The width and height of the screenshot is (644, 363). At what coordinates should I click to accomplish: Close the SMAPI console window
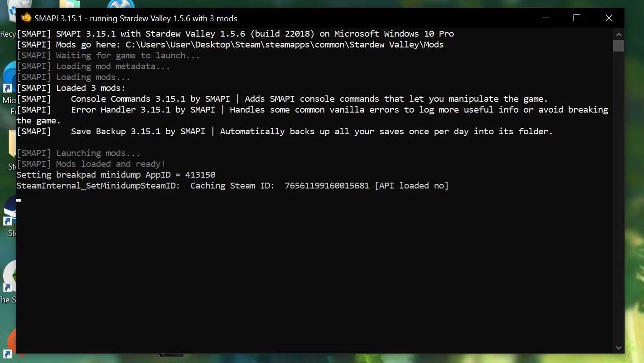click(609, 18)
